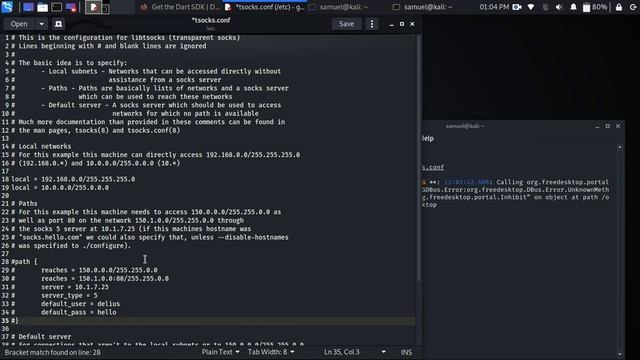Click the 'server_type = 5' line
Screen dimensions: 640x360
[69, 296]
